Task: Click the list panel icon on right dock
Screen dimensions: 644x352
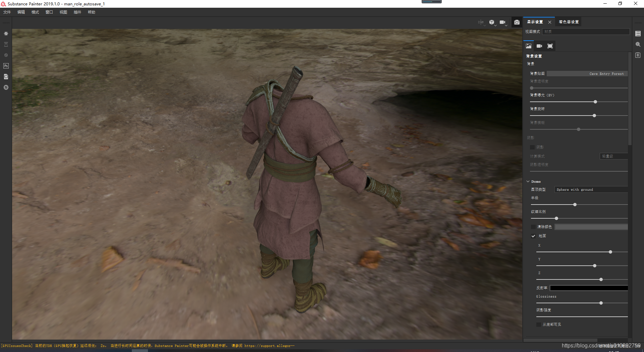Action: (638, 34)
